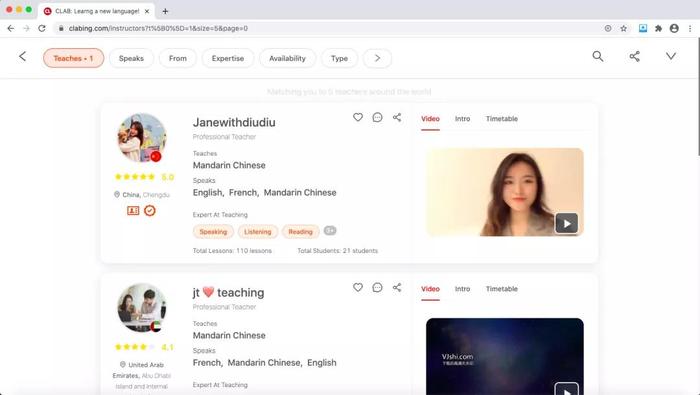The width and height of the screenshot is (700, 395).
Task: Share jt teaching's profile card
Action: point(397,287)
